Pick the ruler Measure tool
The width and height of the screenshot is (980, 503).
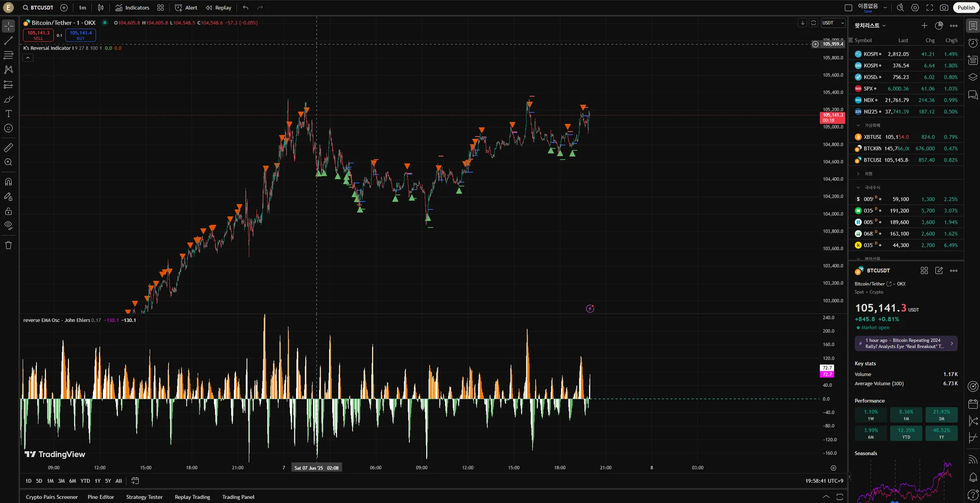click(9, 148)
